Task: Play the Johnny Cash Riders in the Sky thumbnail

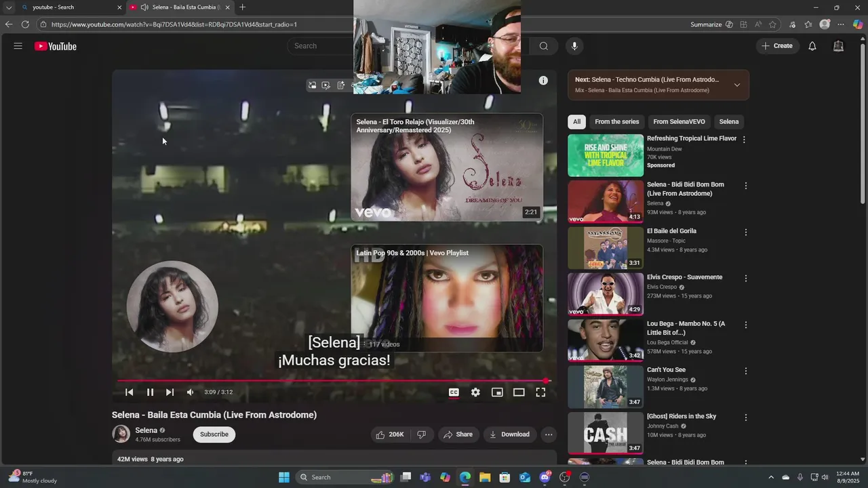Action: click(606, 433)
